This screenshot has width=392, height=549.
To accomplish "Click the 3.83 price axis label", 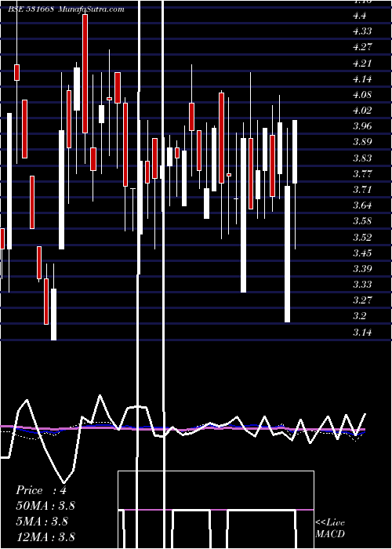I will pyautogui.click(x=362, y=158).
